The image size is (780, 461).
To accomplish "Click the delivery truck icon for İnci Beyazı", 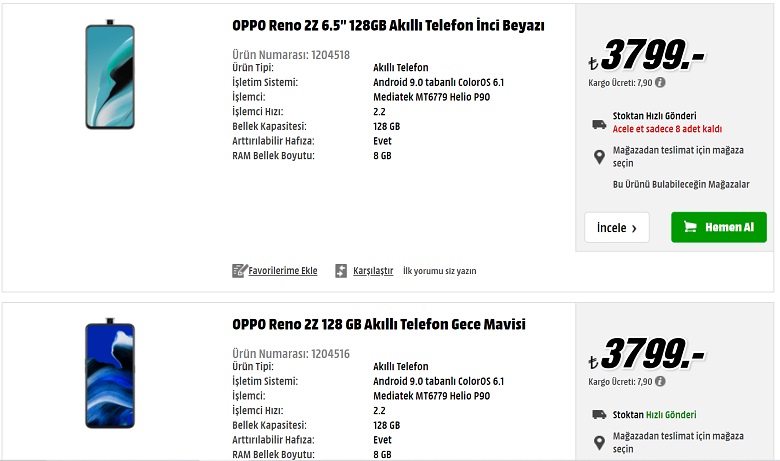I will click(x=599, y=124).
